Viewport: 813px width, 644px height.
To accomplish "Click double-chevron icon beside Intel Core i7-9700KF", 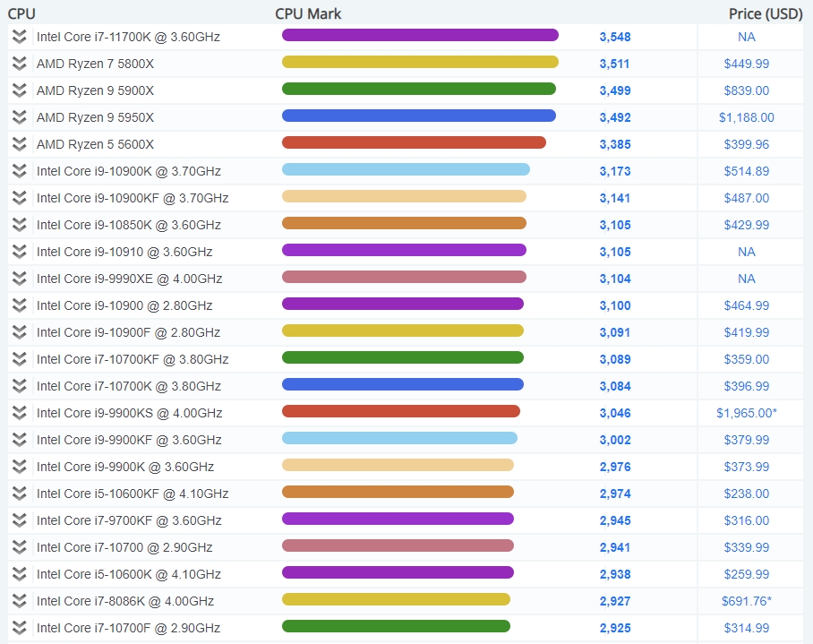I will pos(19,520).
